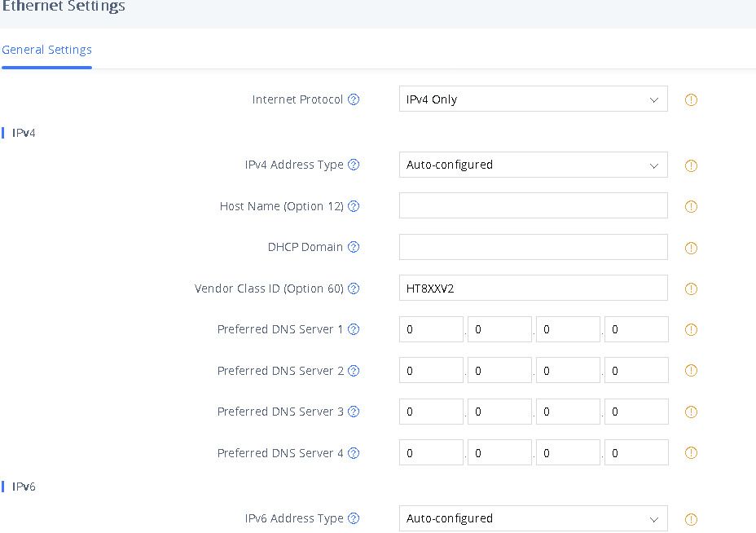The image size is (756, 533).
Task: Click help icon for Vendor Class ID
Action: coord(354,289)
